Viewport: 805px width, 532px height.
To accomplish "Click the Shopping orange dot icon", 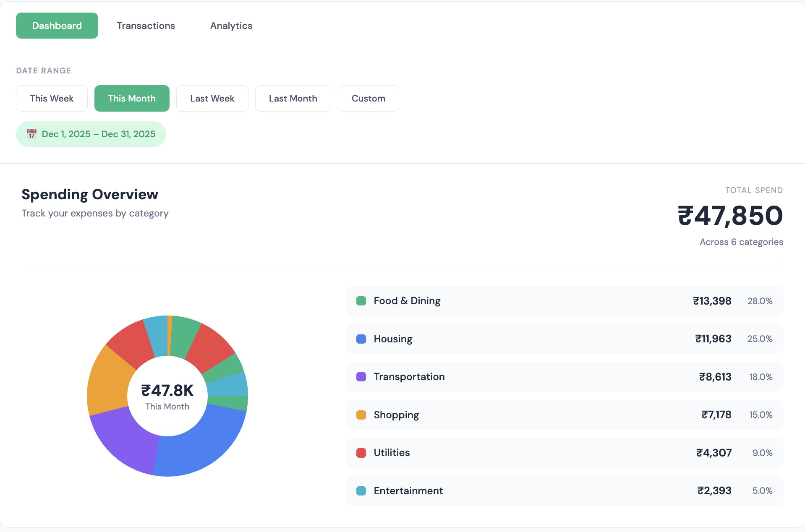I will coord(361,415).
